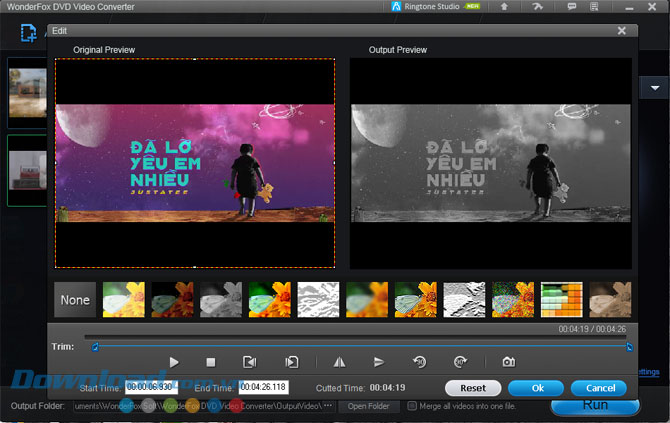The width and height of the screenshot is (670, 423).
Task: Click the Reset button
Action: click(x=473, y=388)
